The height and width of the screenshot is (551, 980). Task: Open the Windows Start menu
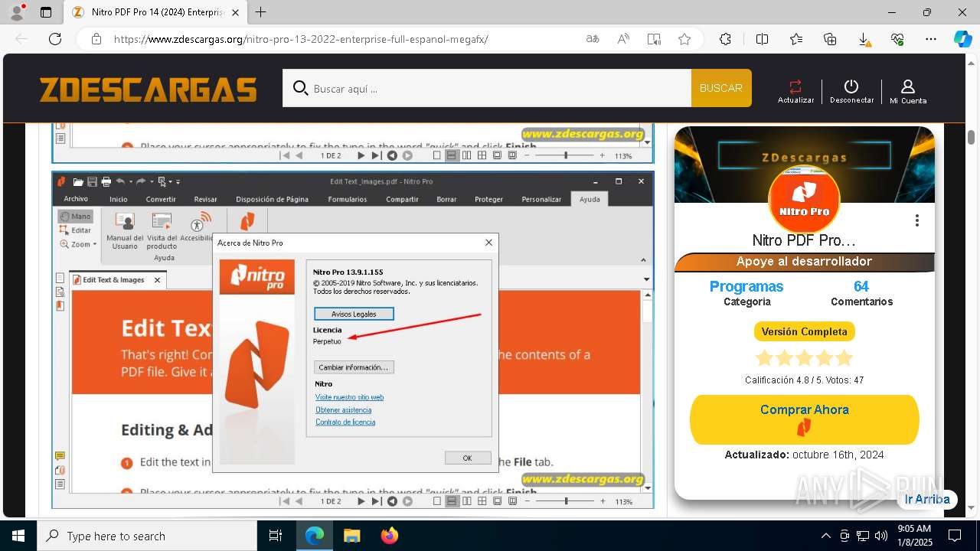click(18, 536)
